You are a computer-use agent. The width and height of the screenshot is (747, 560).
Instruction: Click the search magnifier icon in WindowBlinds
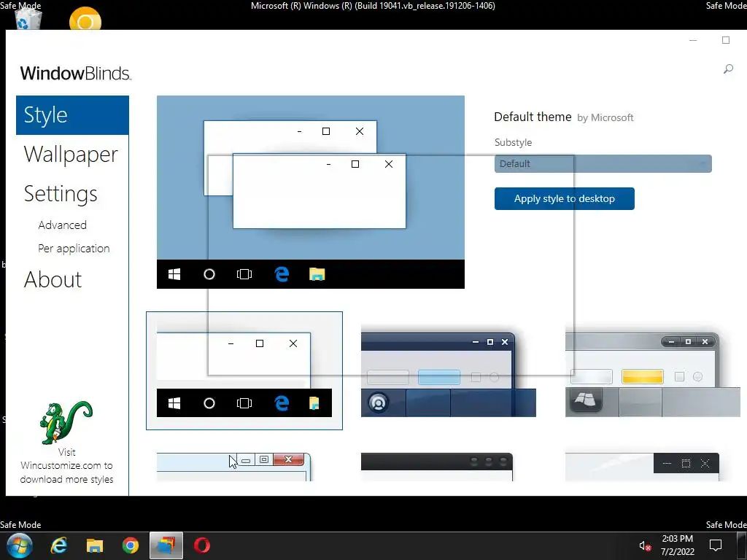pyautogui.click(x=728, y=69)
